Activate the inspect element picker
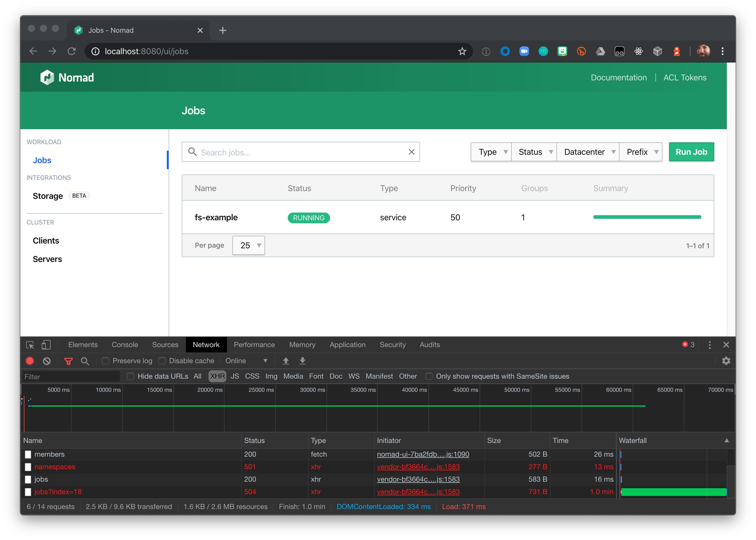The image size is (756, 540). point(30,345)
